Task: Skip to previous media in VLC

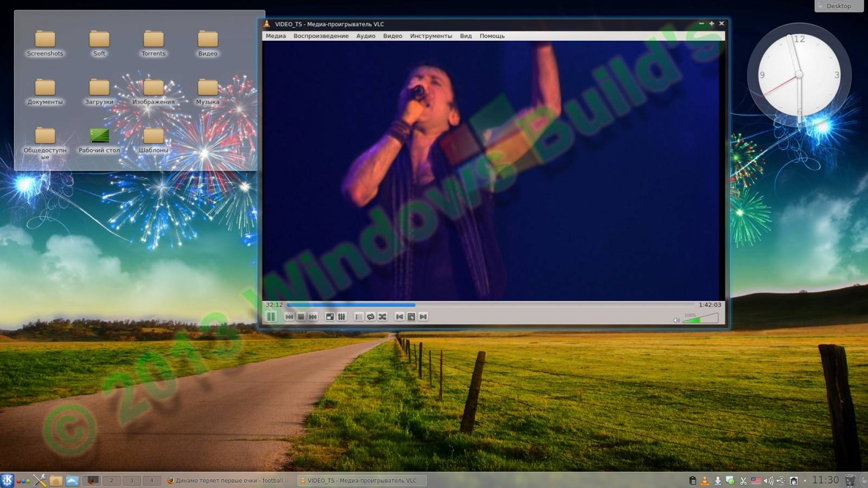Action: (289, 317)
